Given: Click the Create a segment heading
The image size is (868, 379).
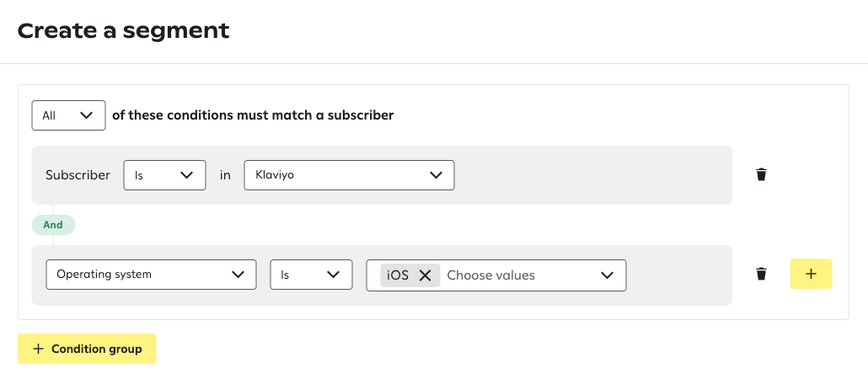Looking at the screenshot, I should [x=123, y=31].
